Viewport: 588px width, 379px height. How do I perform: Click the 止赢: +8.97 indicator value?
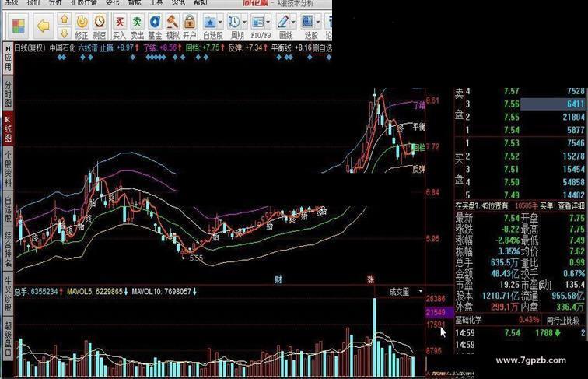point(119,48)
